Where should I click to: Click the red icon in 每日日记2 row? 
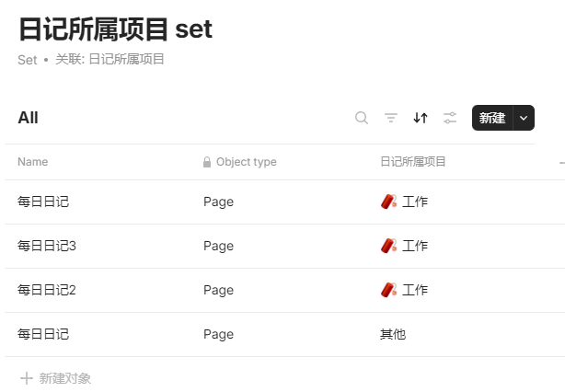pyautogui.click(x=388, y=290)
